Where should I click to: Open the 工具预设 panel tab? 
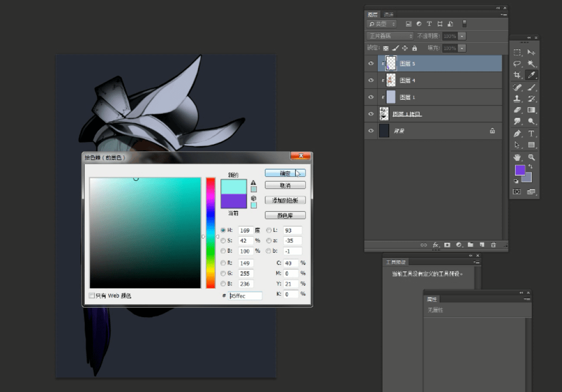(x=395, y=262)
